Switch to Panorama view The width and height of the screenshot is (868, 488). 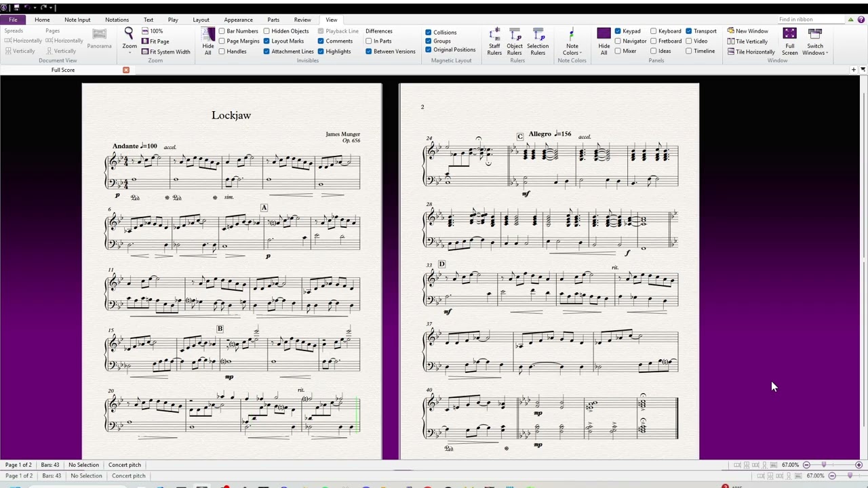(x=100, y=39)
